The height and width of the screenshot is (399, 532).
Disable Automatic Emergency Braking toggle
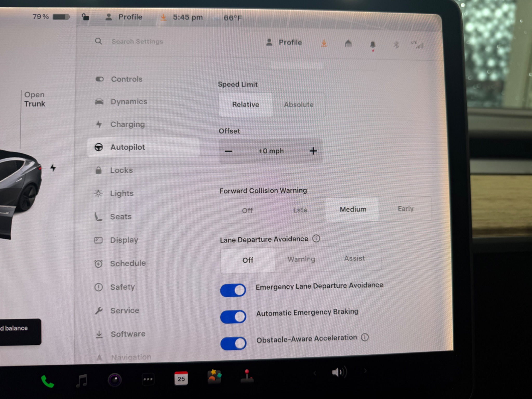pyautogui.click(x=233, y=317)
